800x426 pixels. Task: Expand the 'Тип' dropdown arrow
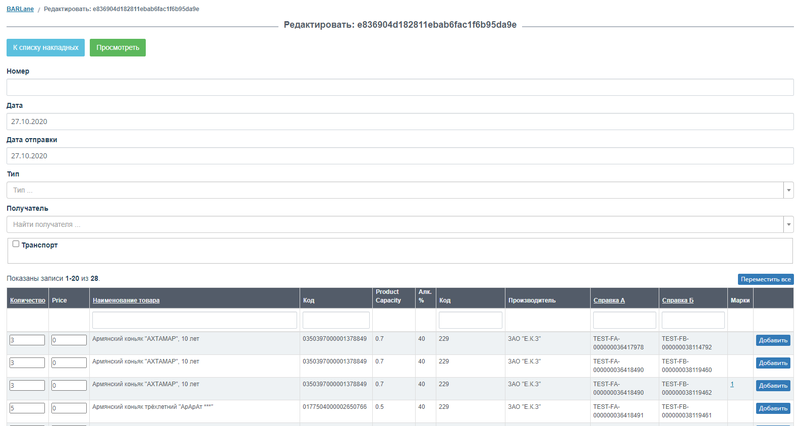pos(788,190)
